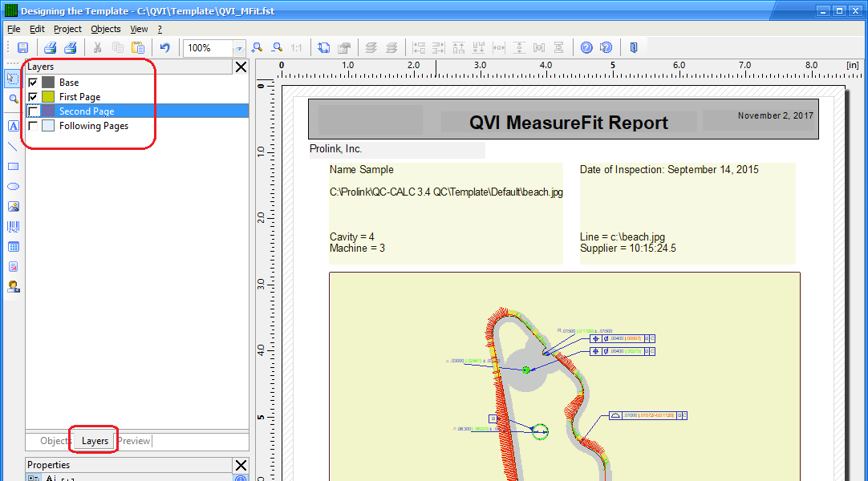
Task: Activate context help cursor icon
Action: click(x=606, y=48)
